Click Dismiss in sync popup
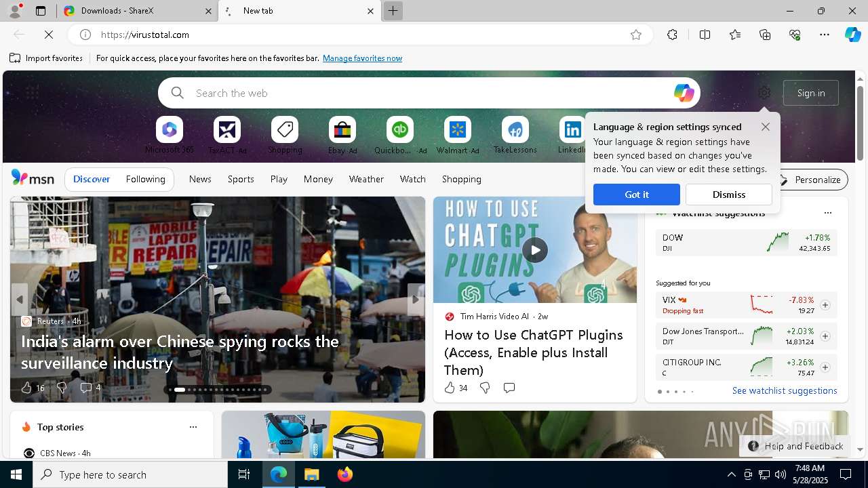This screenshot has width=868, height=488. 729,195
